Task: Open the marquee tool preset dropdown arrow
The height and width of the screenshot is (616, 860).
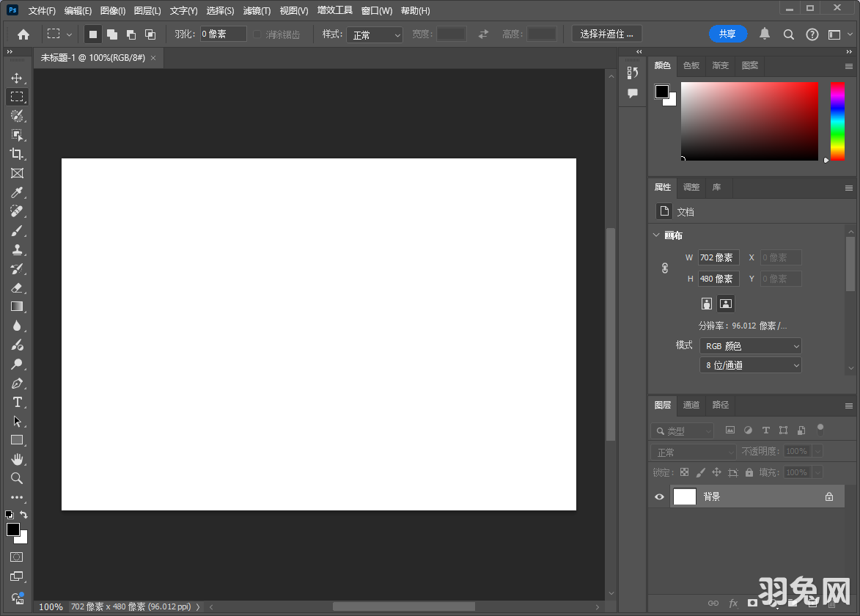Action: coord(69,34)
